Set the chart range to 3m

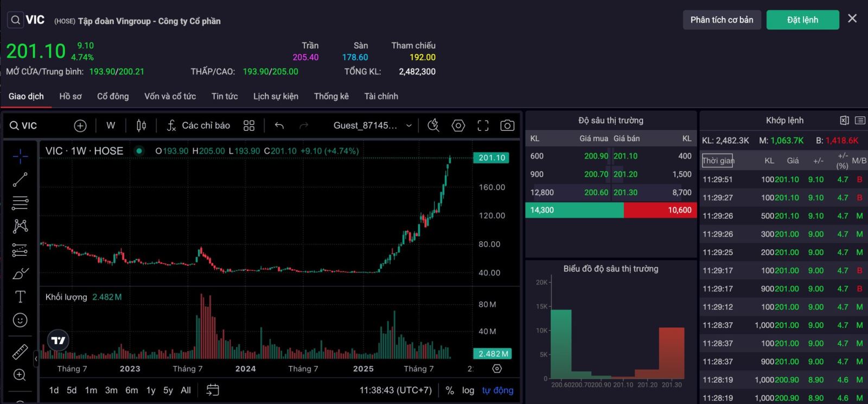pos(111,390)
